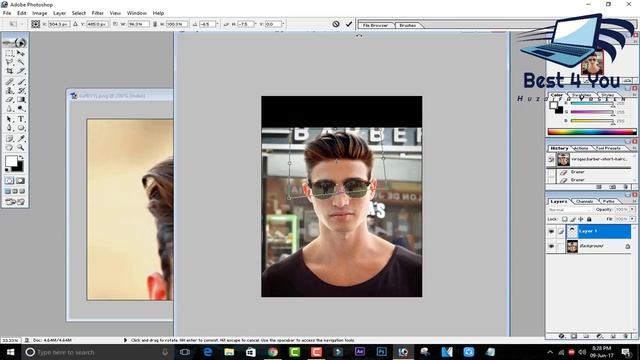Screen dimensions: 640x360
Task: Open the Fill slider arrow
Action: (632, 219)
